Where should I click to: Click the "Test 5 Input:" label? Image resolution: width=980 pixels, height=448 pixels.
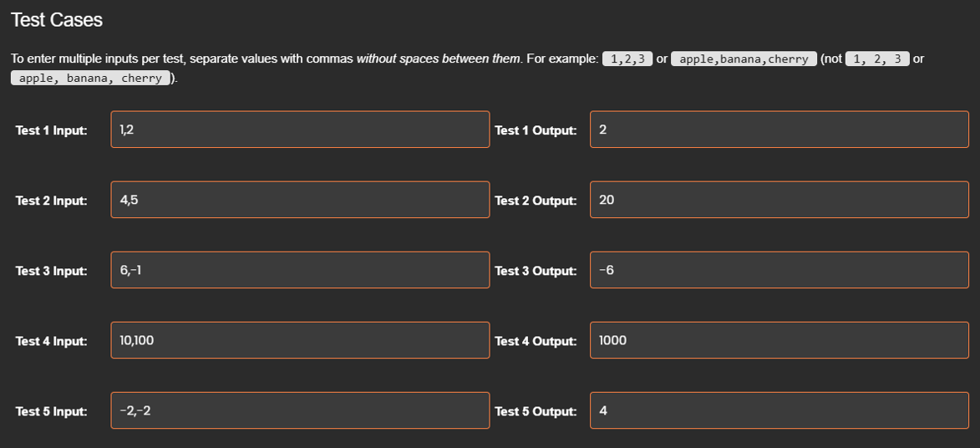click(51, 411)
